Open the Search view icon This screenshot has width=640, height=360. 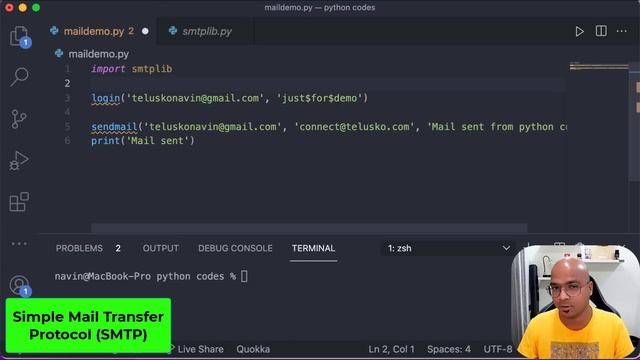19,77
